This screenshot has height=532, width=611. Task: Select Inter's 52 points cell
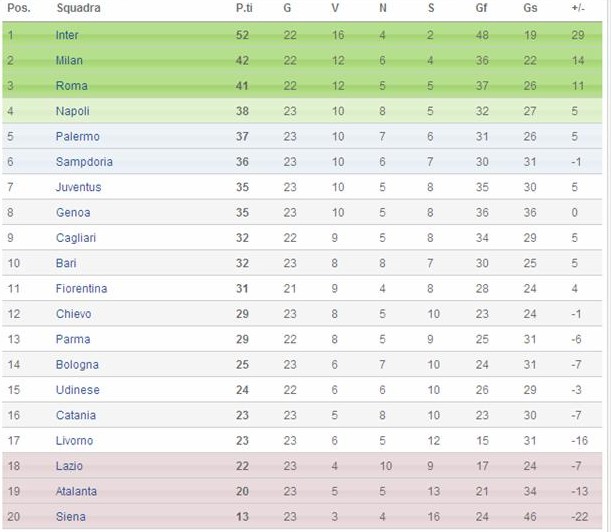click(242, 35)
